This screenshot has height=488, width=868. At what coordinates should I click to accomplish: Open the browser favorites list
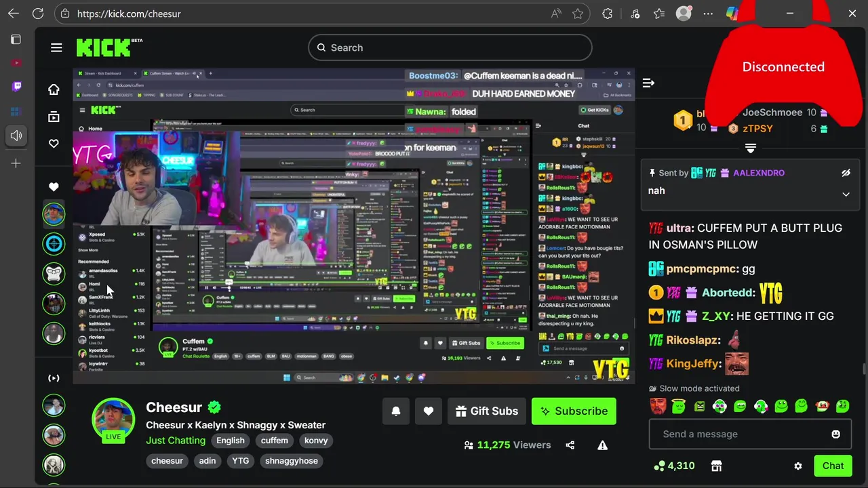click(659, 14)
